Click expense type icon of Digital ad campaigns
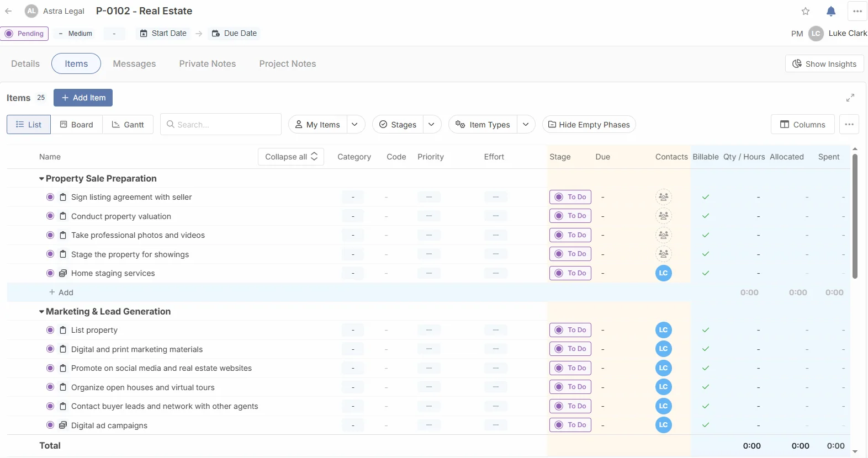 [63, 425]
